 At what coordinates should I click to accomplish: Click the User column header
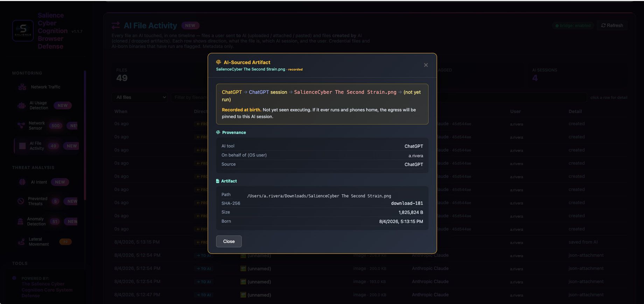tap(515, 111)
